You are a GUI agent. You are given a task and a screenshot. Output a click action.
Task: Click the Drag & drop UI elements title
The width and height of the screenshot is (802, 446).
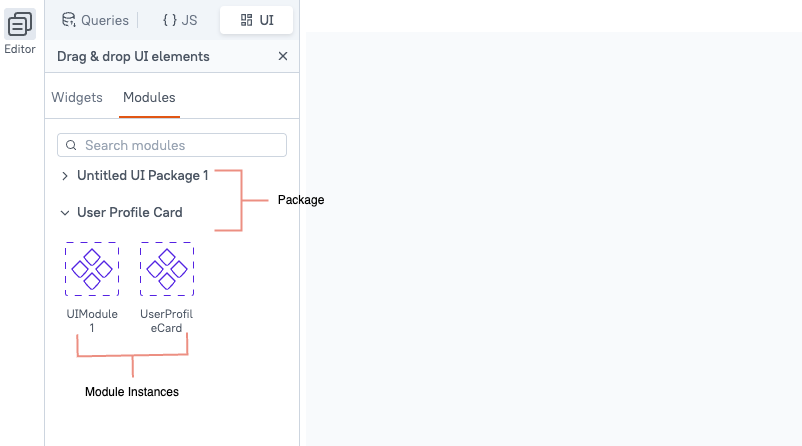(x=133, y=57)
